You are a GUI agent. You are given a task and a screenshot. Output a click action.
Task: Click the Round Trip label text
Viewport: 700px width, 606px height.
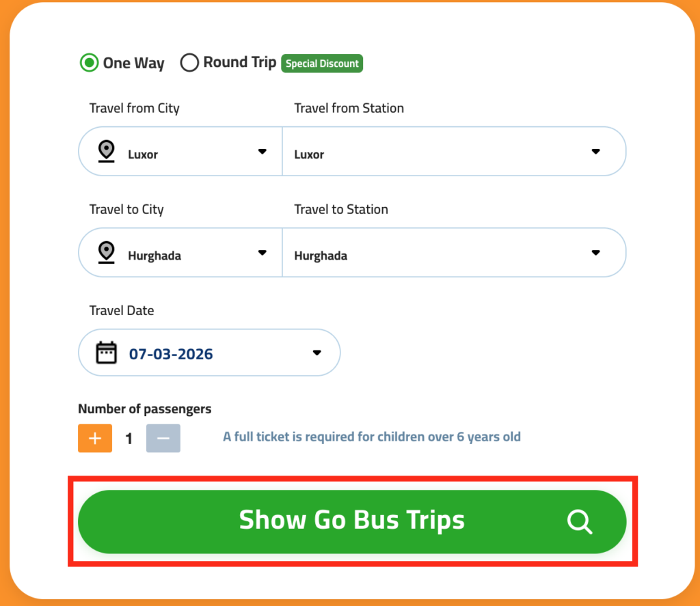(x=239, y=63)
